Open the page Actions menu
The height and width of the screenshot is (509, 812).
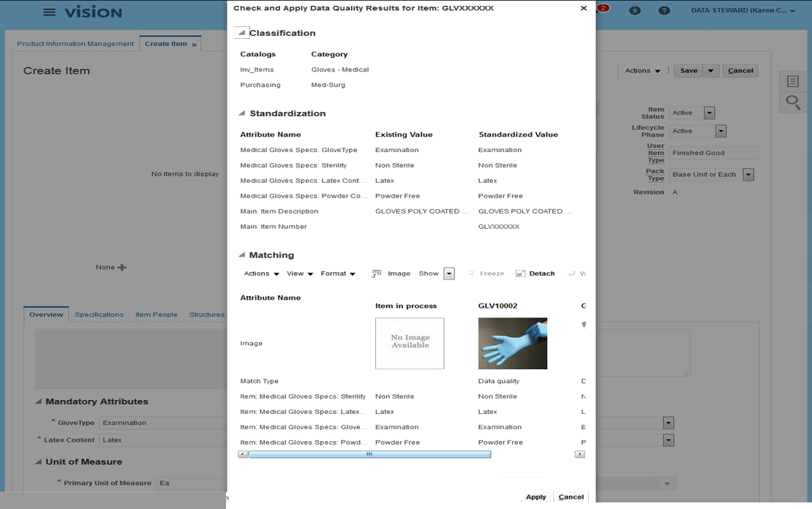pos(642,70)
